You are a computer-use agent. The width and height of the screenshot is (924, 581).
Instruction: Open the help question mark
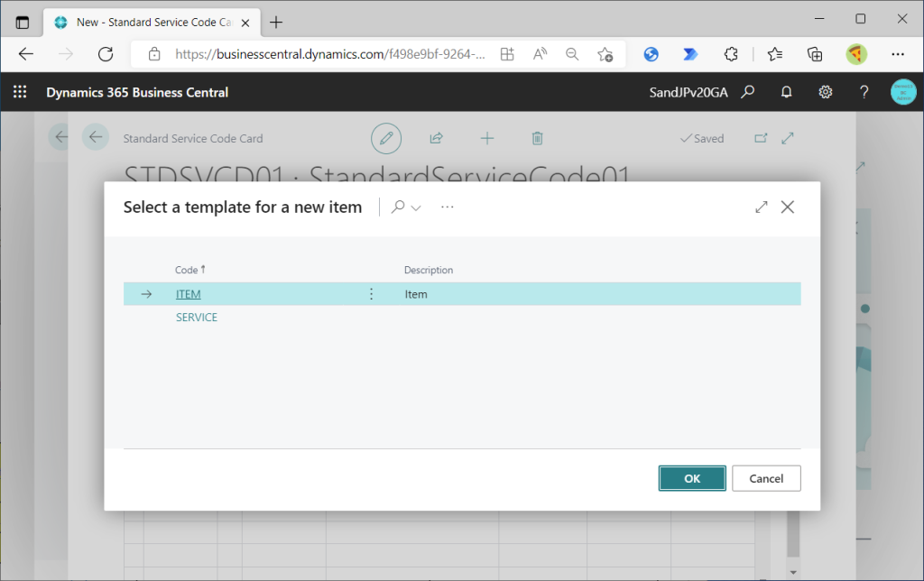(x=864, y=92)
